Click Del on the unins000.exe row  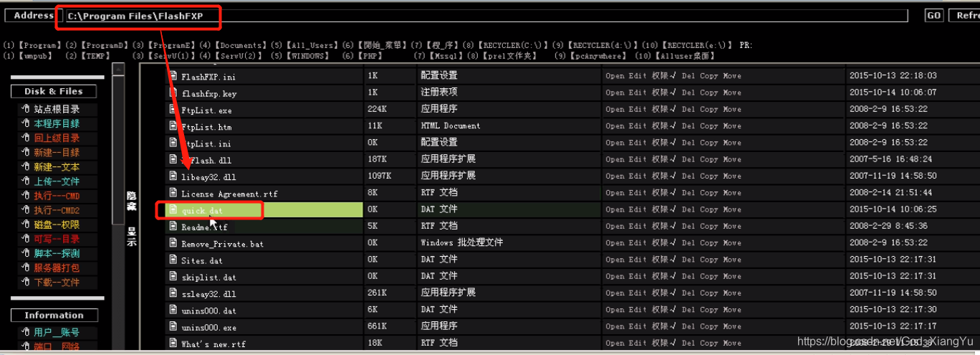[x=688, y=326]
